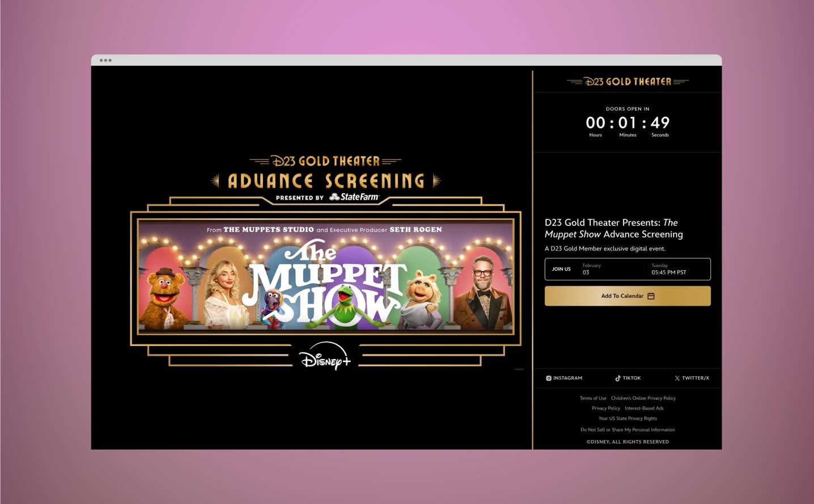
Task: Click the TWITTER/X text label
Action: [696, 378]
